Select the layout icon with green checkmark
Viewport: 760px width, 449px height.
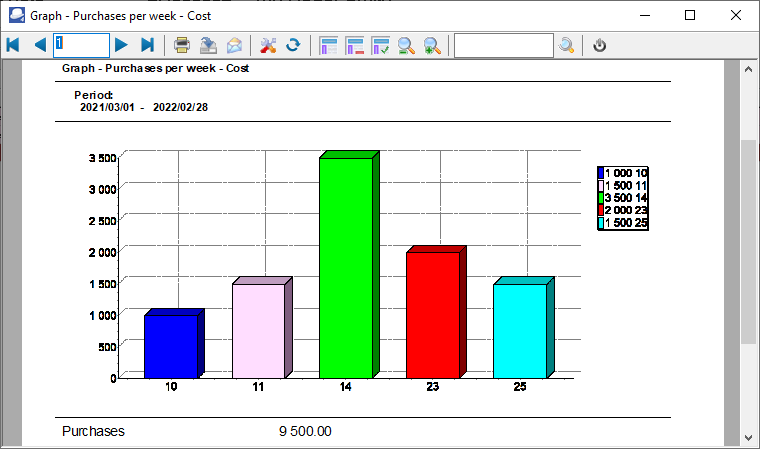click(380, 46)
